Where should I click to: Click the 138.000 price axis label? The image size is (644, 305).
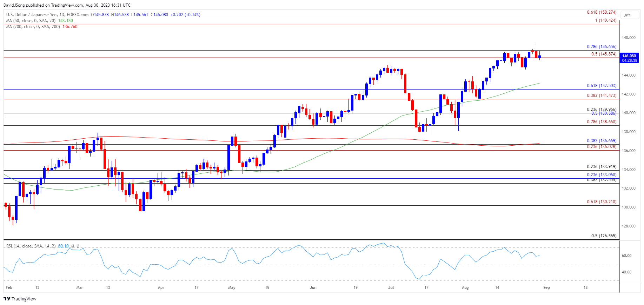[629, 132]
